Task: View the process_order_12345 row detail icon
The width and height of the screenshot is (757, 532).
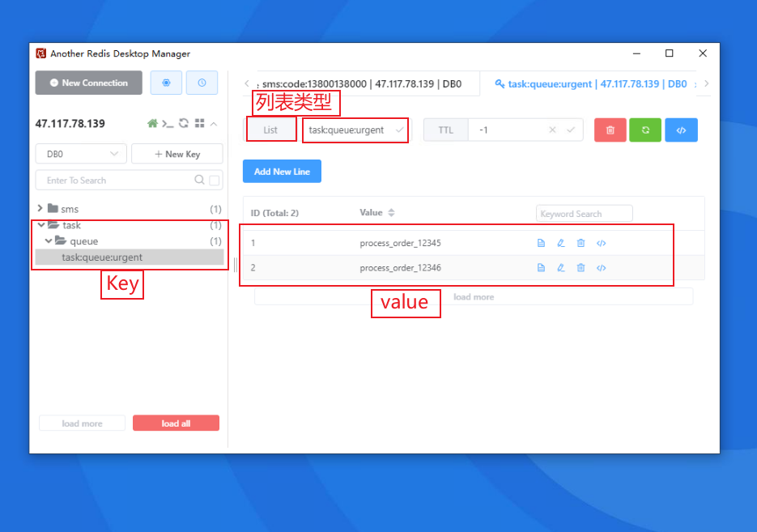Action: tap(541, 243)
